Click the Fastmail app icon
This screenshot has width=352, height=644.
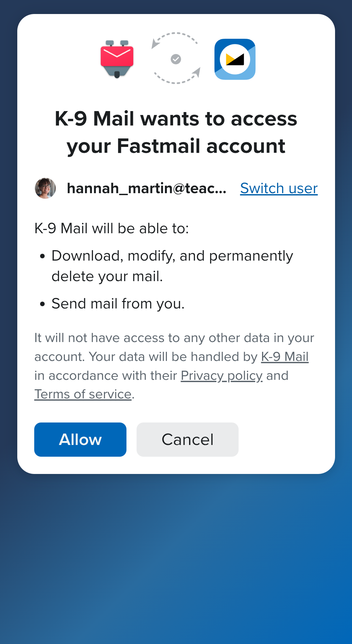pos(234,59)
